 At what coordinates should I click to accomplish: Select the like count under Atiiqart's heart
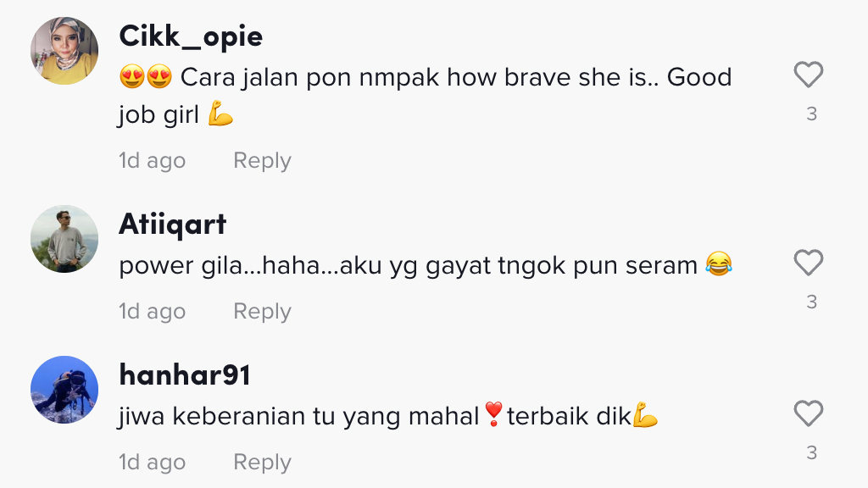(x=811, y=302)
